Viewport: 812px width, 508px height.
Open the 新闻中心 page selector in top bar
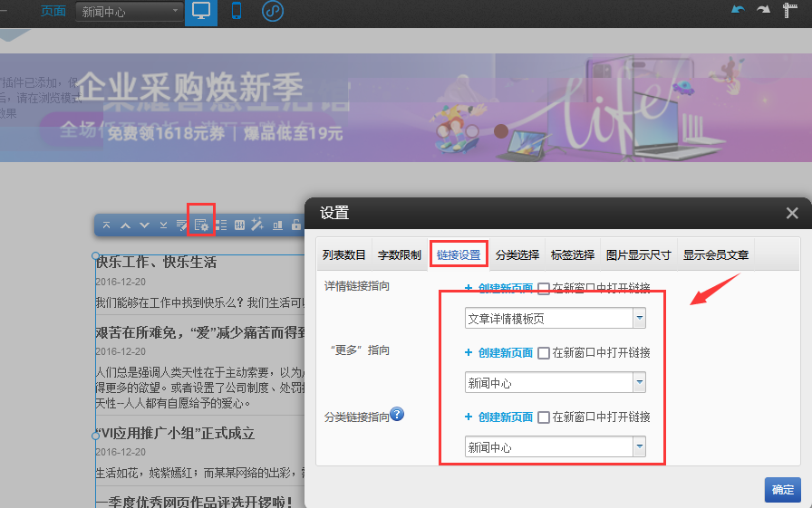[x=130, y=12]
